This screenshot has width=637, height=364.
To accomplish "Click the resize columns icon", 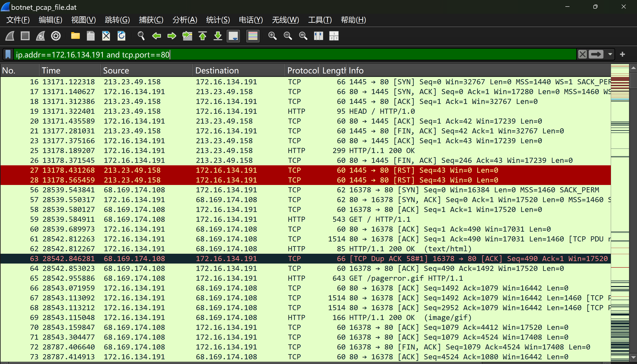I will (x=318, y=36).
